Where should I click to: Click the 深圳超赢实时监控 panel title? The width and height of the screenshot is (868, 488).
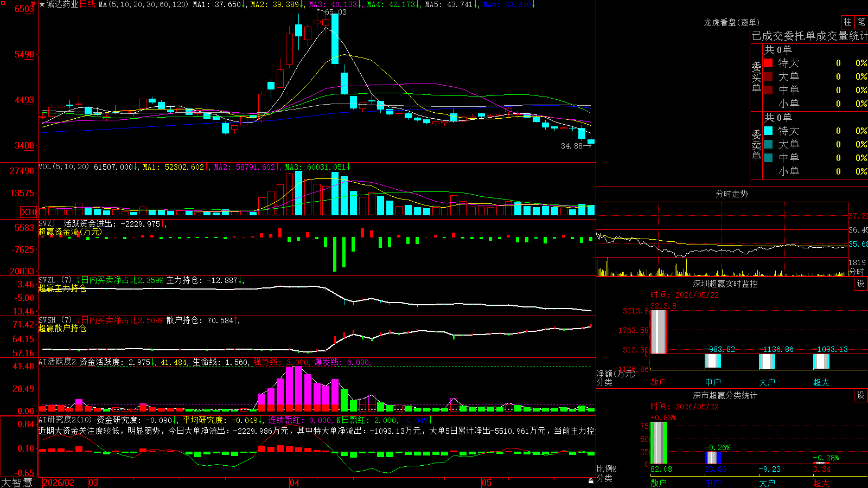tap(725, 284)
